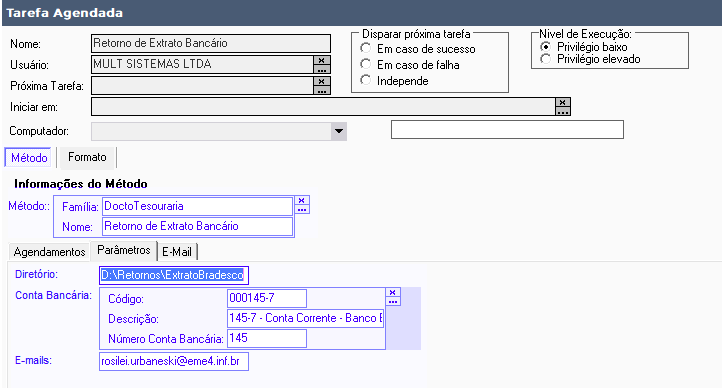This screenshot has height=388, width=722.
Task: Click the Iniciar em field
Action: tap(323, 107)
